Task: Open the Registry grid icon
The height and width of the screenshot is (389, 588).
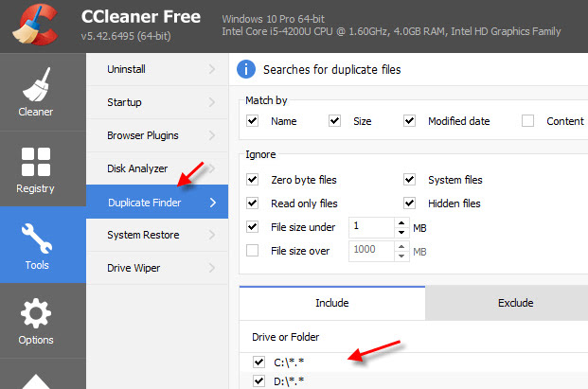Action: click(x=36, y=162)
